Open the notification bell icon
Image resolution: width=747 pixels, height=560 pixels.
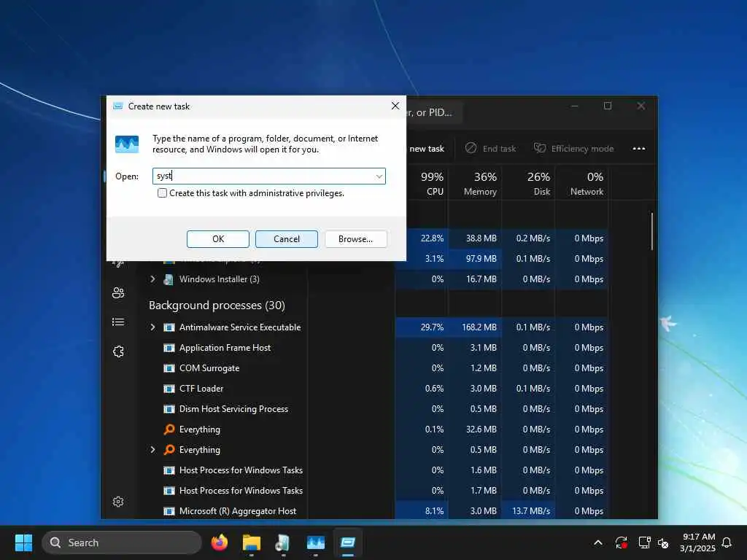coord(727,542)
